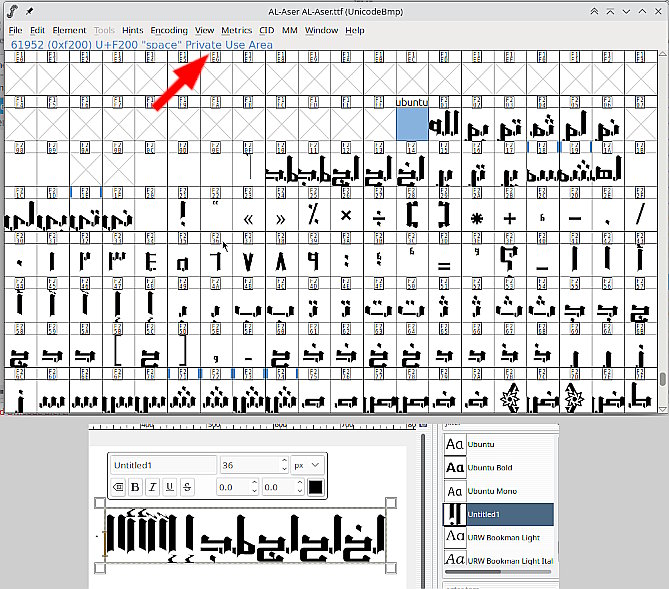Click the glyph grid vertical scrollbar
The height and width of the screenshot is (589, 669).
[x=663, y=380]
